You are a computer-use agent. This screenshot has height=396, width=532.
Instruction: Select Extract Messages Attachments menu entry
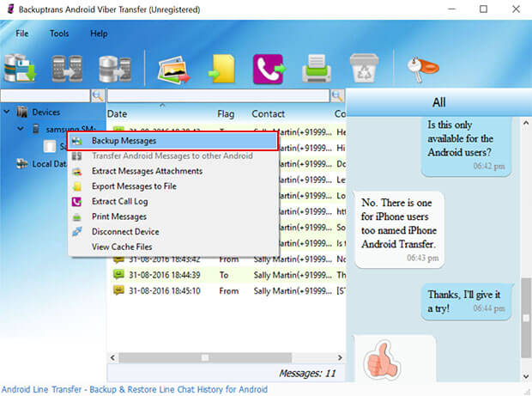(172, 171)
